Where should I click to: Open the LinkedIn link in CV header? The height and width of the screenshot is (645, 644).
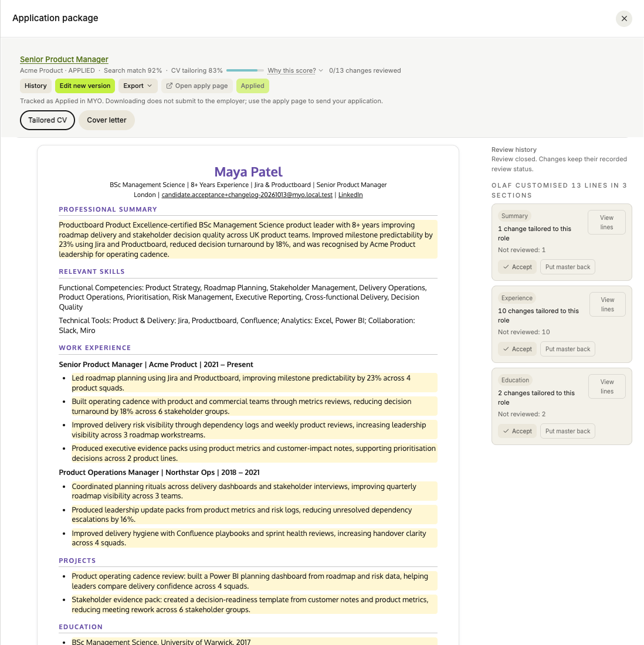click(x=350, y=195)
